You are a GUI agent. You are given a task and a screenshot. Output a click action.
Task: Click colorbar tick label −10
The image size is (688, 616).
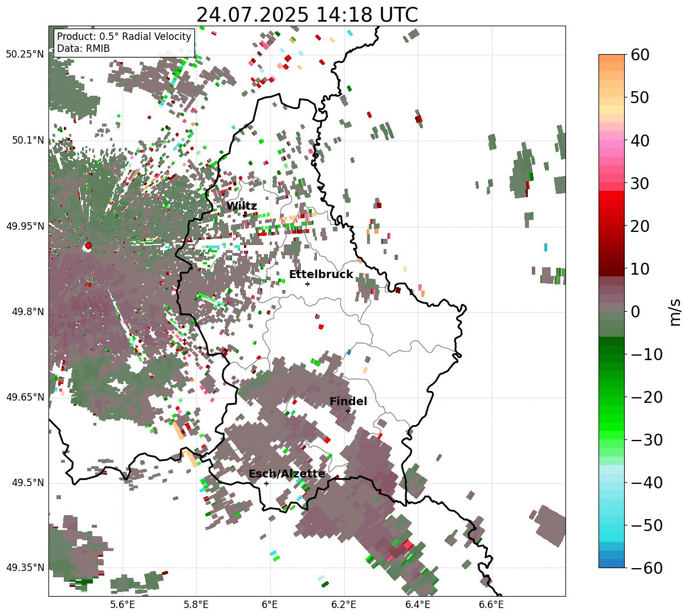646,354
